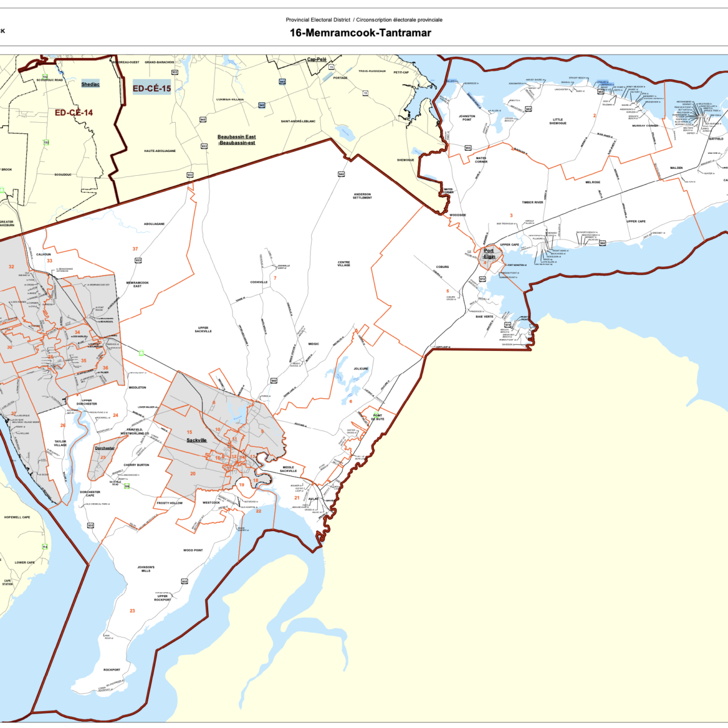Click the WESTCOCK label

[x=211, y=503]
